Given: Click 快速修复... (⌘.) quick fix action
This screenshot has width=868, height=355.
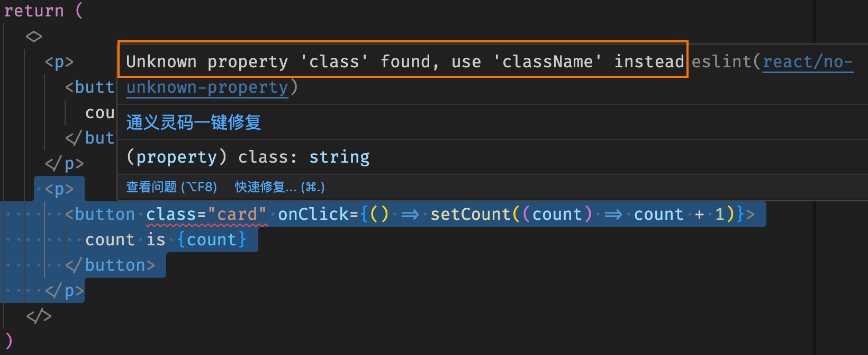Looking at the screenshot, I should pyautogui.click(x=280, y=187).
